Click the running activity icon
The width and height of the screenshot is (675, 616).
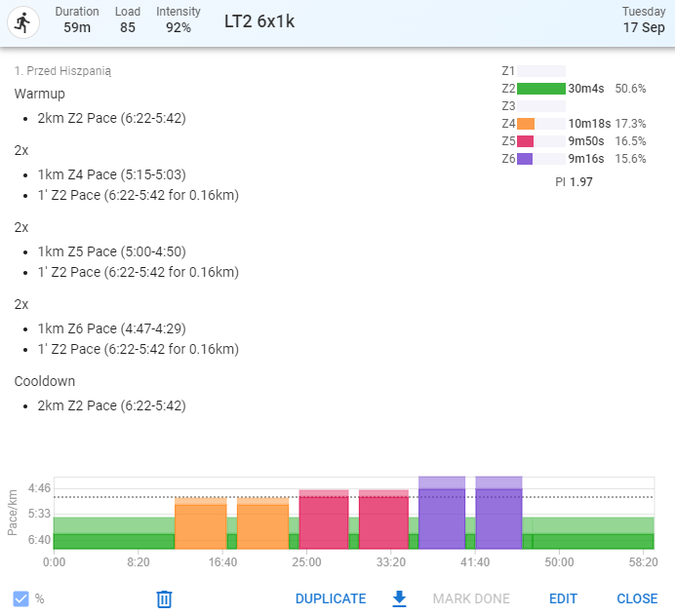(23, 22)
